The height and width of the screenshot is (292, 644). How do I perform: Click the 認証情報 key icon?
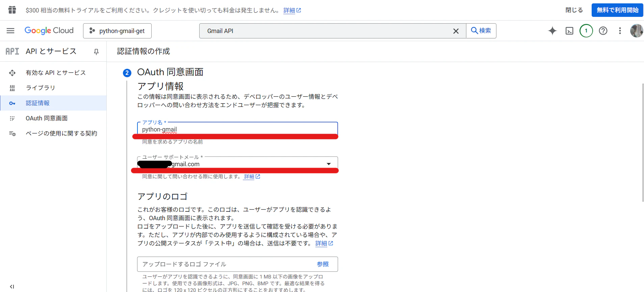tap(12, 103)
